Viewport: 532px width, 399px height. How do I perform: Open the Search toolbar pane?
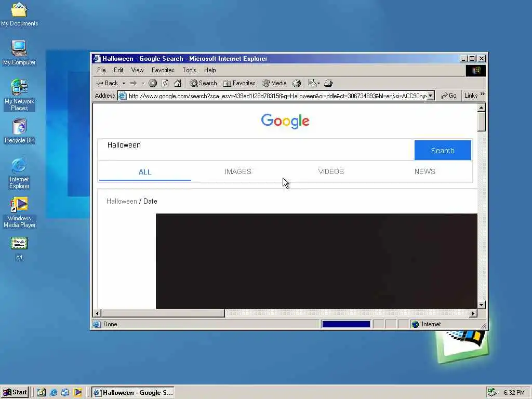(203, 83)
